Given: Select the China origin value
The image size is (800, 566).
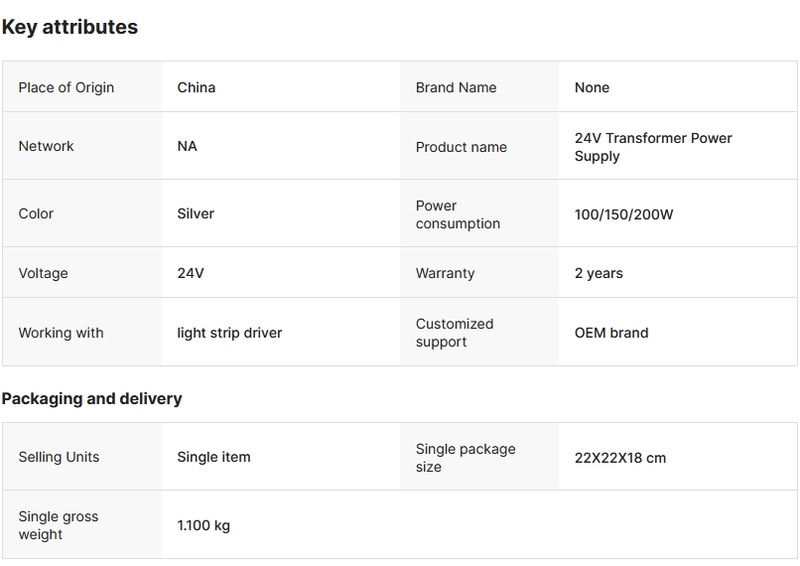Looking at the screenshot, I should pyautogui.click(x=196, y=87).
